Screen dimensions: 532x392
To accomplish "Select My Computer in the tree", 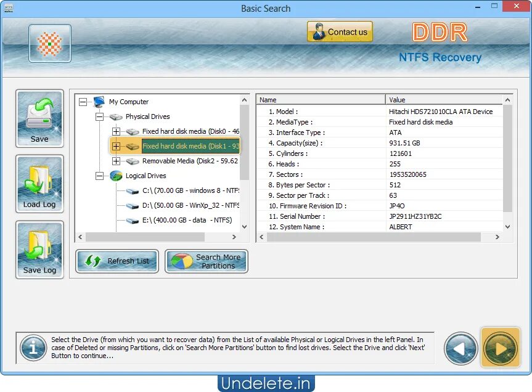I will 129,102.
